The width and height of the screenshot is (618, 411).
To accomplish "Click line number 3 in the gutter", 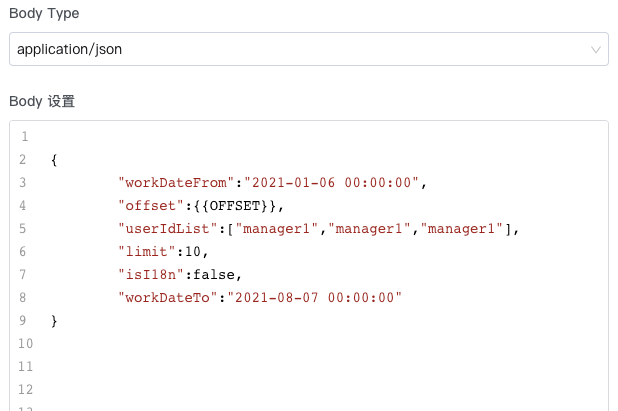I will point(22,182).
